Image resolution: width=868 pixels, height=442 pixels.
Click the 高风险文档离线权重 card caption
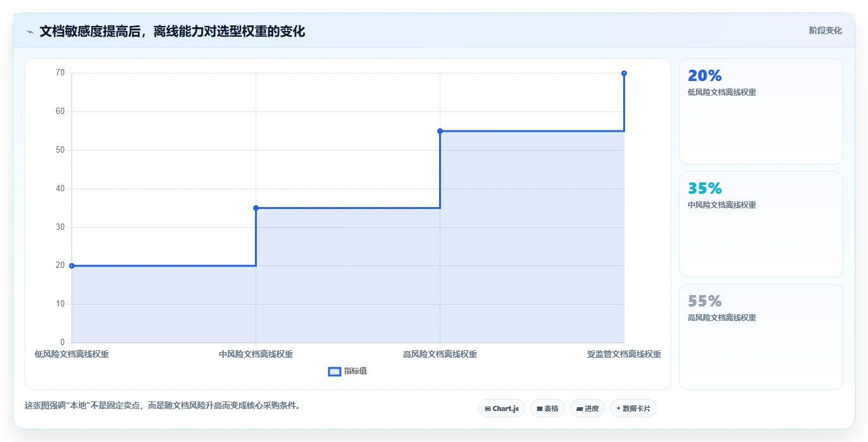[x=722, y=318]
